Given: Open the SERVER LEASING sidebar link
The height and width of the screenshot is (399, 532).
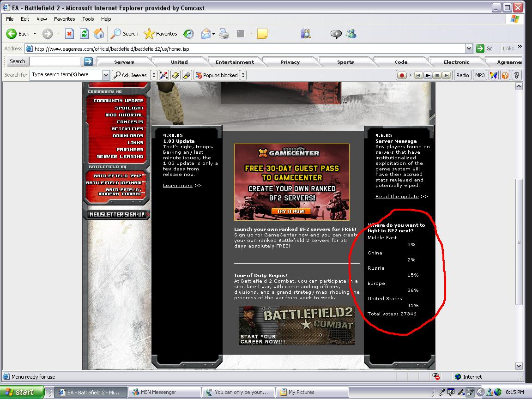Looking at the screenshot, I should 120,157.
